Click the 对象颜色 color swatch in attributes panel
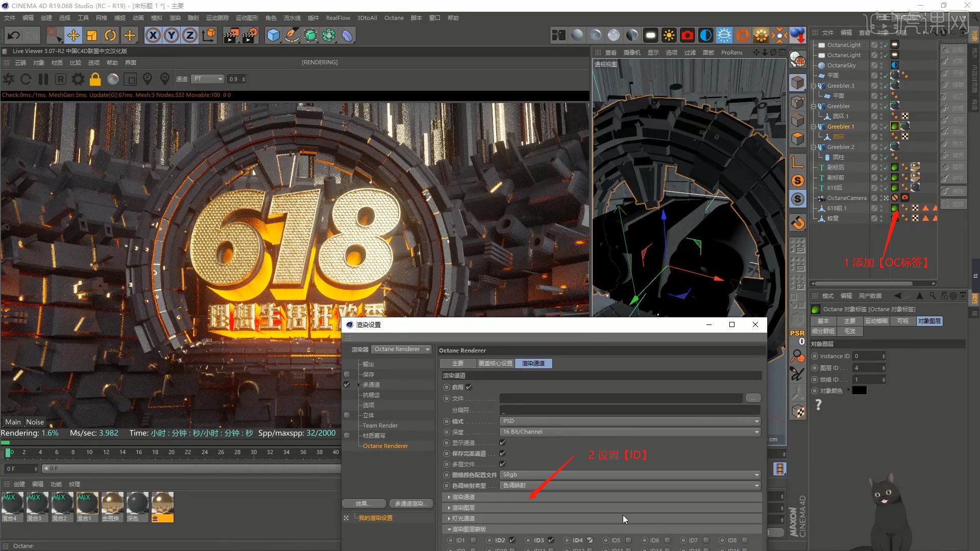Image resolution: width=980 pixels, height=551 pixels. (860, 390)
